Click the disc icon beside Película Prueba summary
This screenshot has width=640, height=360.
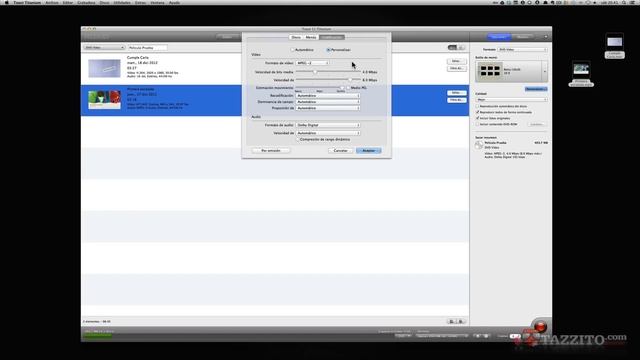tap(479, 145)
